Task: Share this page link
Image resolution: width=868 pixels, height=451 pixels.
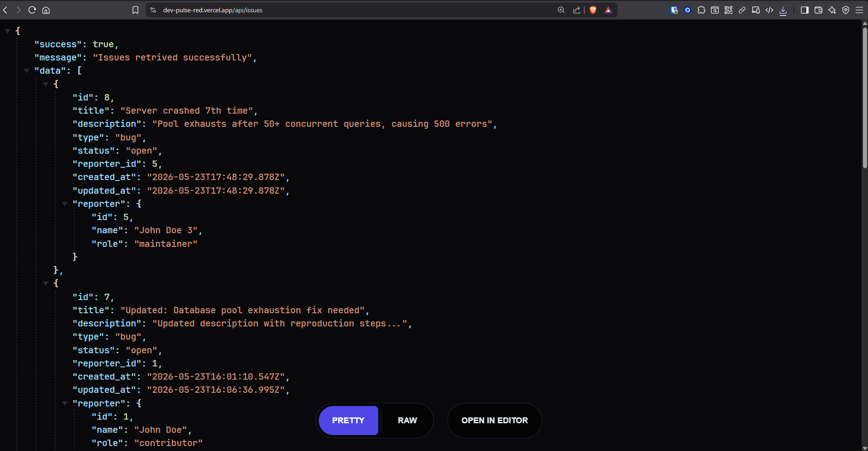Action: tap(577, 10)
